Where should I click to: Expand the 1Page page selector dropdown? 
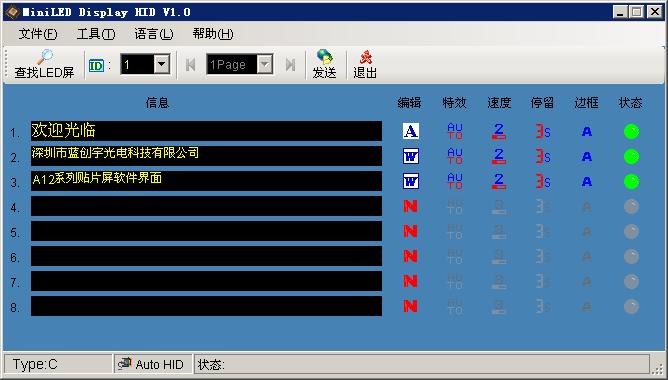265,65
